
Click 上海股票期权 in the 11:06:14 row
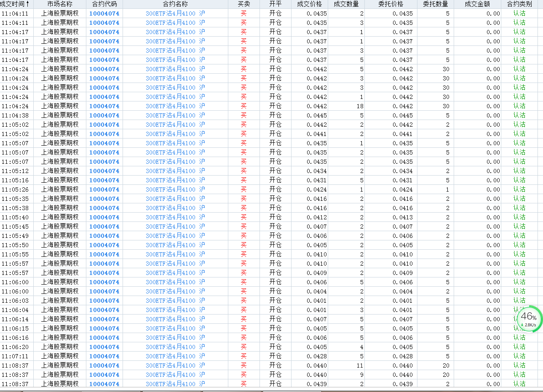point(60,319)
